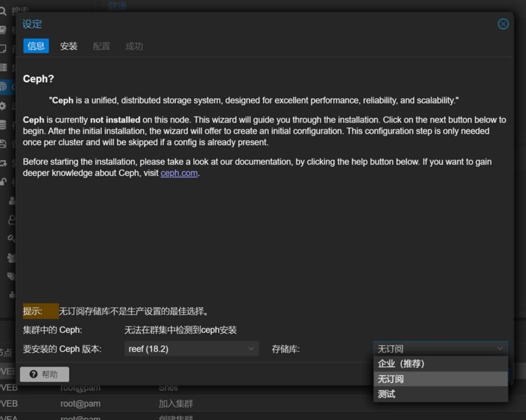526x420 pixels.
Task: Select the disabled 配置 tab
Action: pos(101,46)
